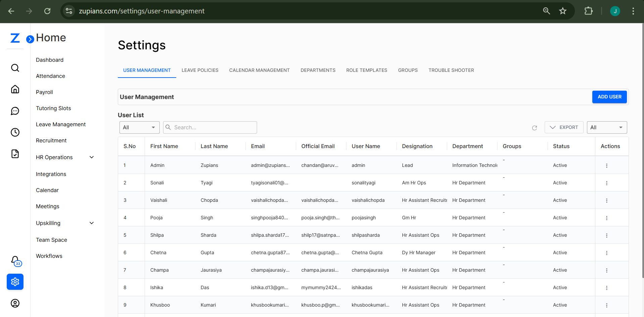The height and width of the screenshot is (317, 644).
Task: Open the ROLE TEMPLATES tab
Action: pyautogui.click(x=366, y=70)
